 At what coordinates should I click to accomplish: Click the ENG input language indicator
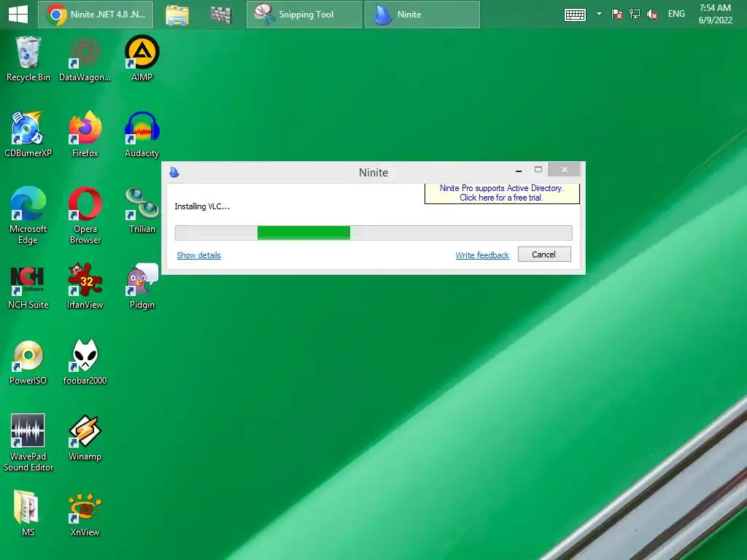(x=676, y=14)
